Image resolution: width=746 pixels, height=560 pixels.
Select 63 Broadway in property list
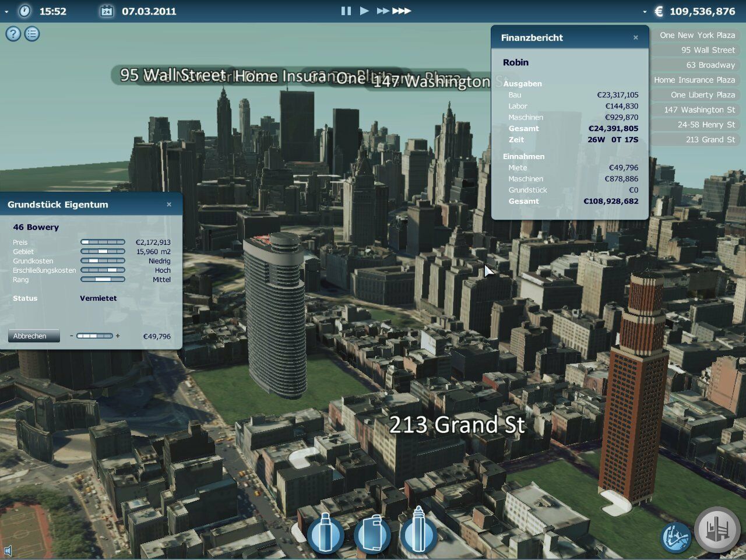point(709,65)
